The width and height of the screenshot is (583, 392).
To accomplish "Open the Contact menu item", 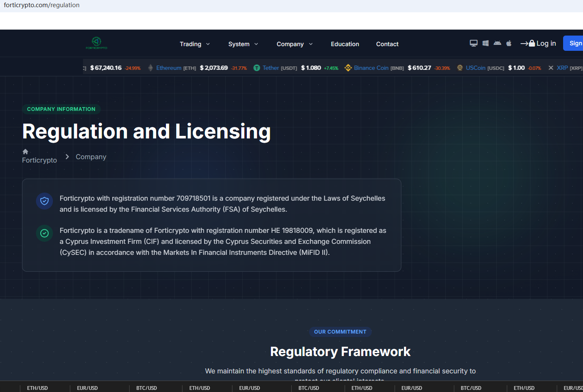I will click(x=387, y=44).
